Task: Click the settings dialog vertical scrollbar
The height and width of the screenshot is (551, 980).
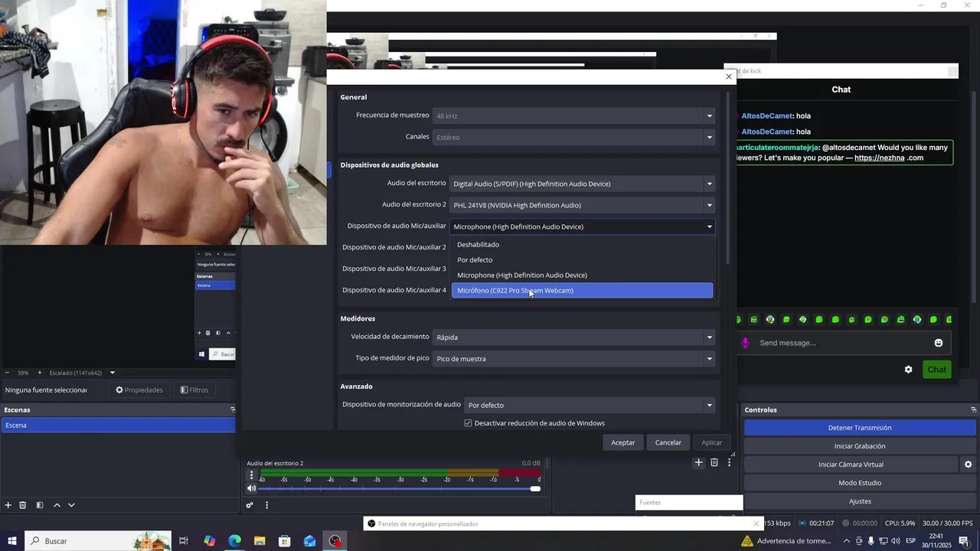Action: (727, 178)
